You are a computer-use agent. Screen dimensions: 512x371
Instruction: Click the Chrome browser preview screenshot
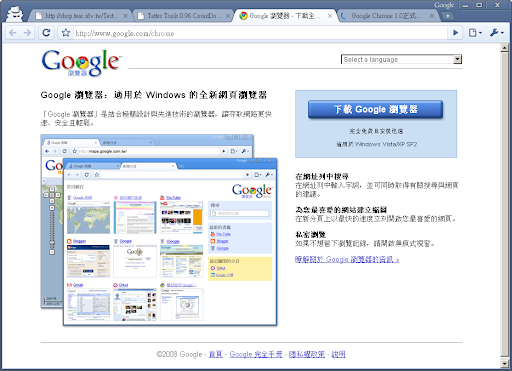159,230
